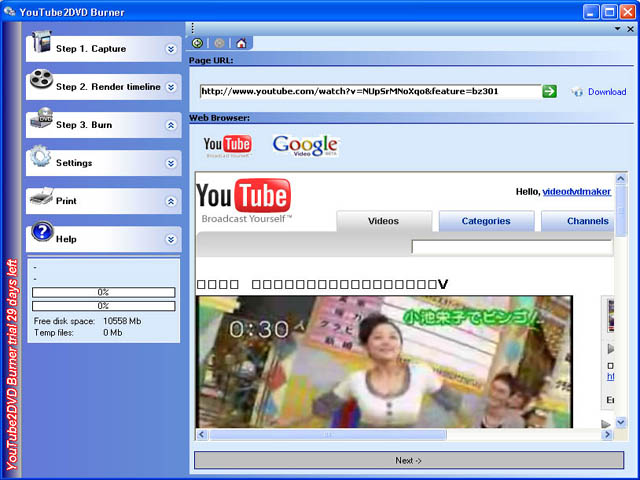Viewport: 640px width, 480px height.
Task: Click the globe icon beside Download
Action: click(x=577, y=92)
